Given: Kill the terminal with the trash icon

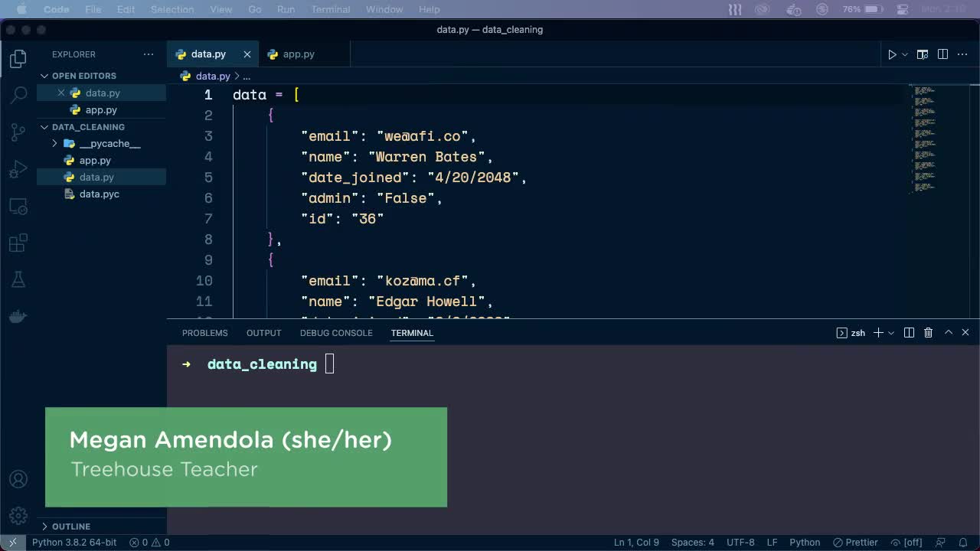Looking at the screenshot, I should click(928, 332).
